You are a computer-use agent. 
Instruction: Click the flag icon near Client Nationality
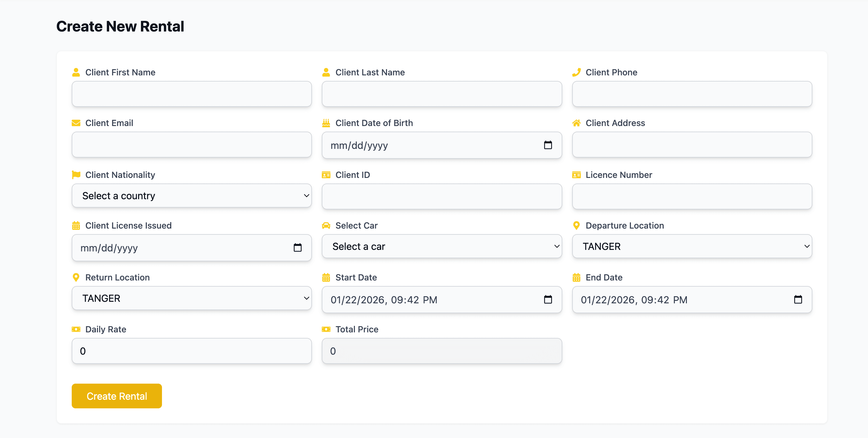pyautogui.click(x=76, y=175)
